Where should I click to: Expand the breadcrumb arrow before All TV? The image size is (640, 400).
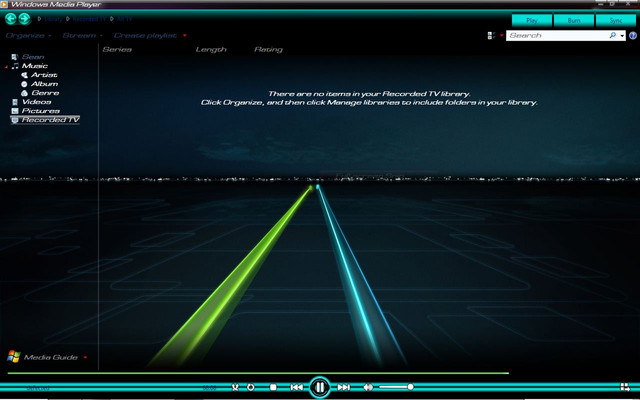[112, 19]
